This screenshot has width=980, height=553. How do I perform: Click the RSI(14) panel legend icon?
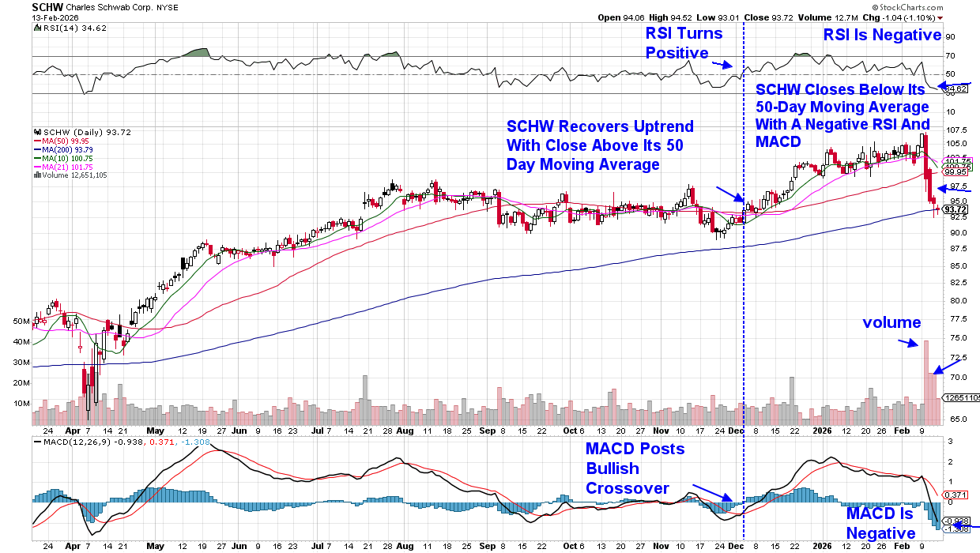[x=36, y=28]
